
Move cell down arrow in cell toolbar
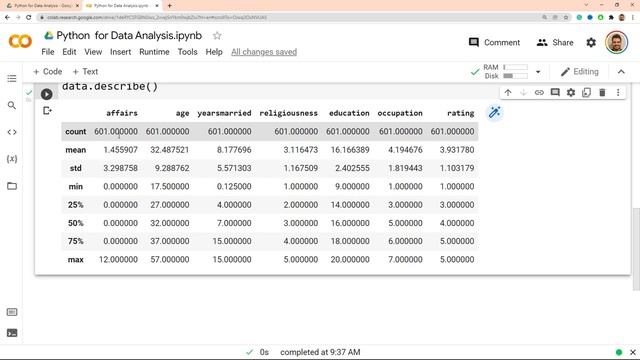(x=523, y=93)
